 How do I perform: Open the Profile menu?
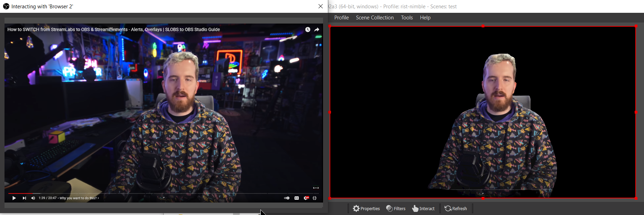(x=341, y=18)
